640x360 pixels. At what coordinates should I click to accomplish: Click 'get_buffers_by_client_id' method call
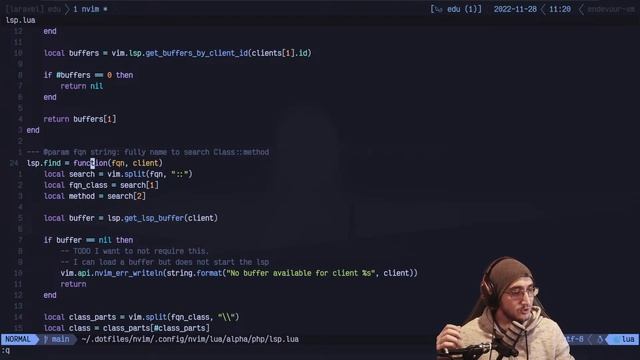(196, 53)
